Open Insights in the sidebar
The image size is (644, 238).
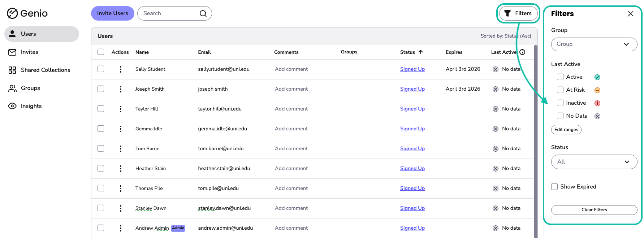point(42,106)
